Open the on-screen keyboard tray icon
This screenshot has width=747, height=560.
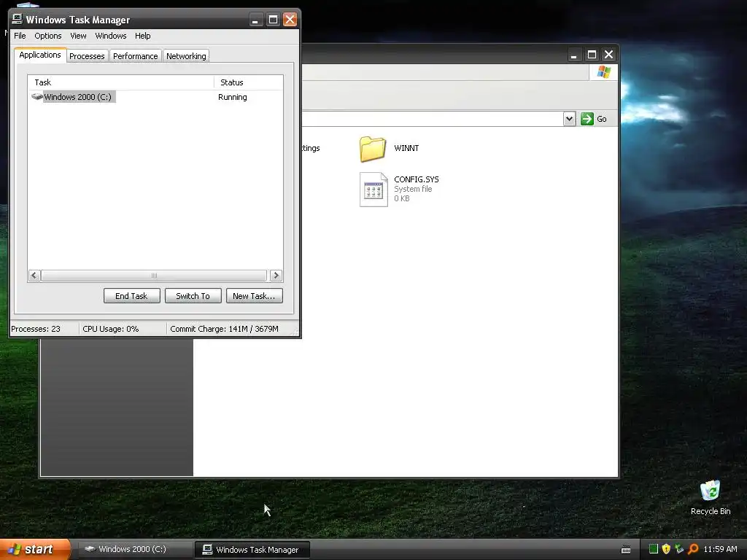626,550
